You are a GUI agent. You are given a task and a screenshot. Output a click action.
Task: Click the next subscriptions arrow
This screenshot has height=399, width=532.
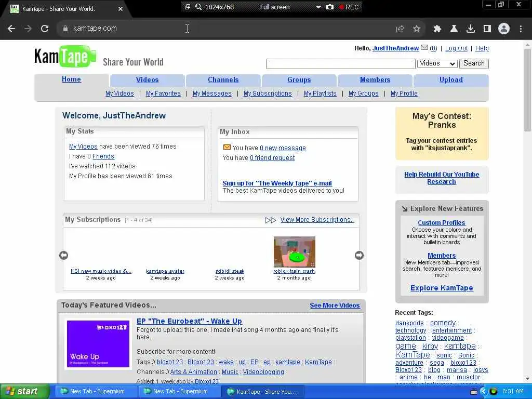tap(359, 255)
